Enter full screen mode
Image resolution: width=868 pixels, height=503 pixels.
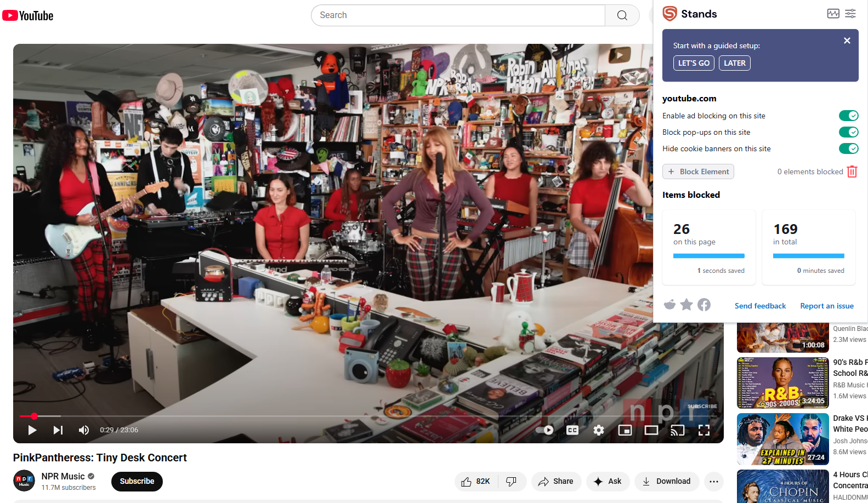click(704, 430)
